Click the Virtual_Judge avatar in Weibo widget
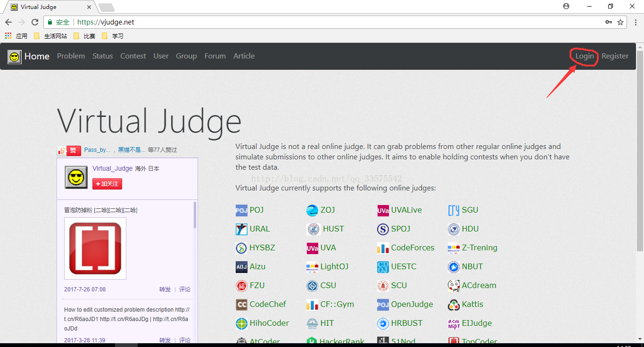 tap(76, 177)
